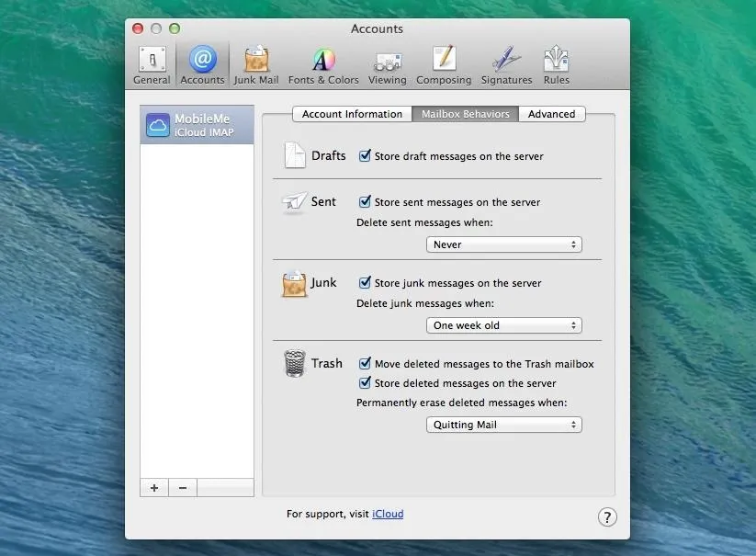
Task: Open the Composing preferences pane
Action: pyautogui.click(x=444, y=66)
